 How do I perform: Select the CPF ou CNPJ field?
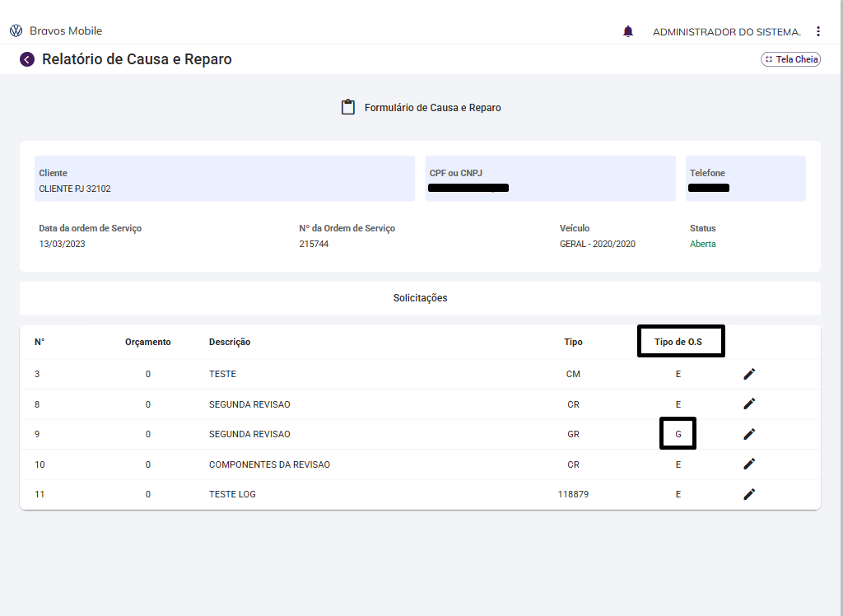pos(550,179)
